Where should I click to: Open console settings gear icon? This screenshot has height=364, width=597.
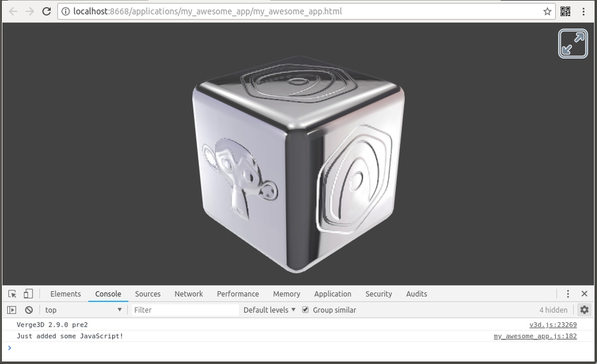[584, 310]
